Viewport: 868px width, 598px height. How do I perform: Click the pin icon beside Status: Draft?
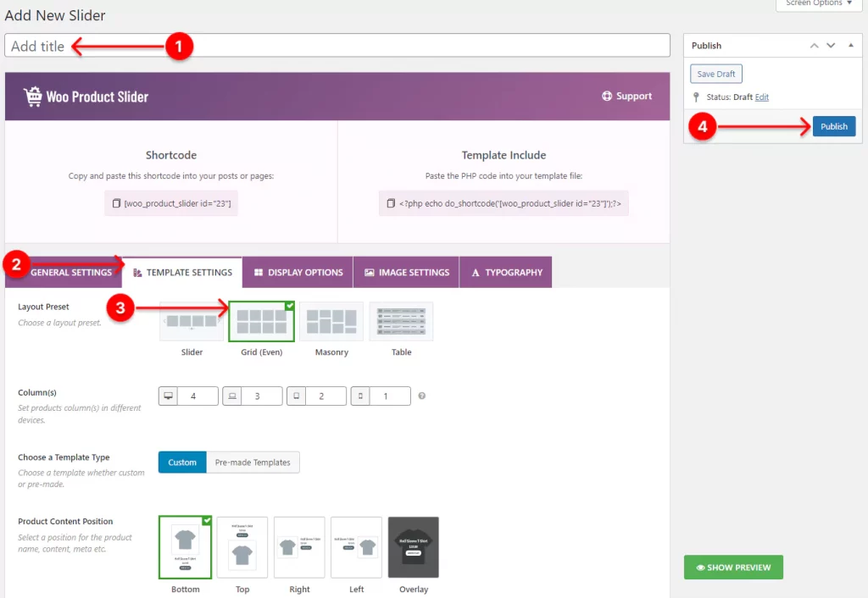[x=696, y=97]
